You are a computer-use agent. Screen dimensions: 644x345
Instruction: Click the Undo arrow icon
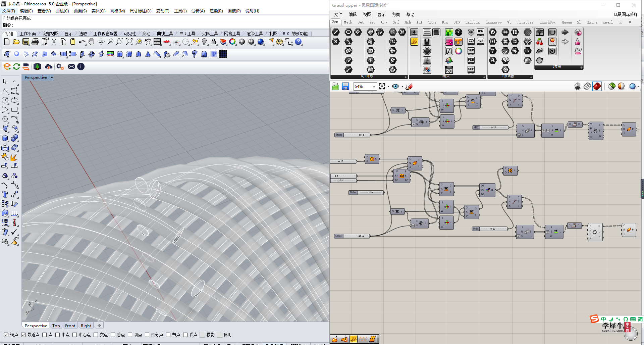[x=82, y=42]
